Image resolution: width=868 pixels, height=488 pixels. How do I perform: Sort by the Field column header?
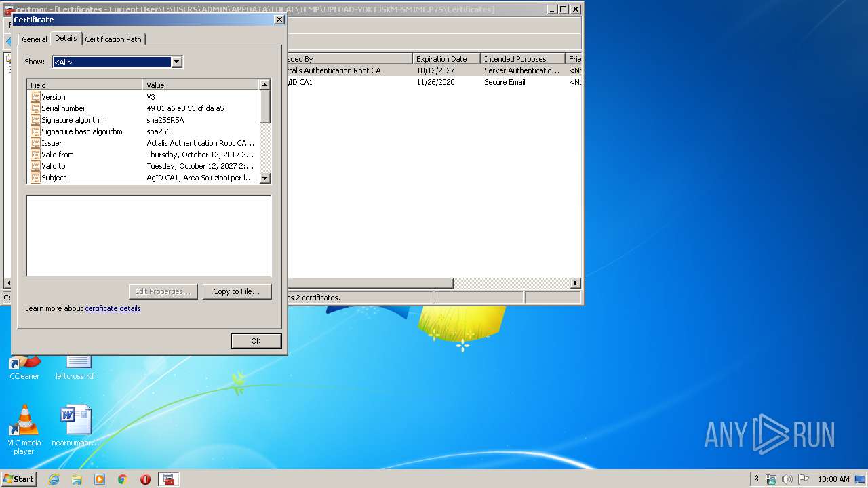click(x=85, y=85)
